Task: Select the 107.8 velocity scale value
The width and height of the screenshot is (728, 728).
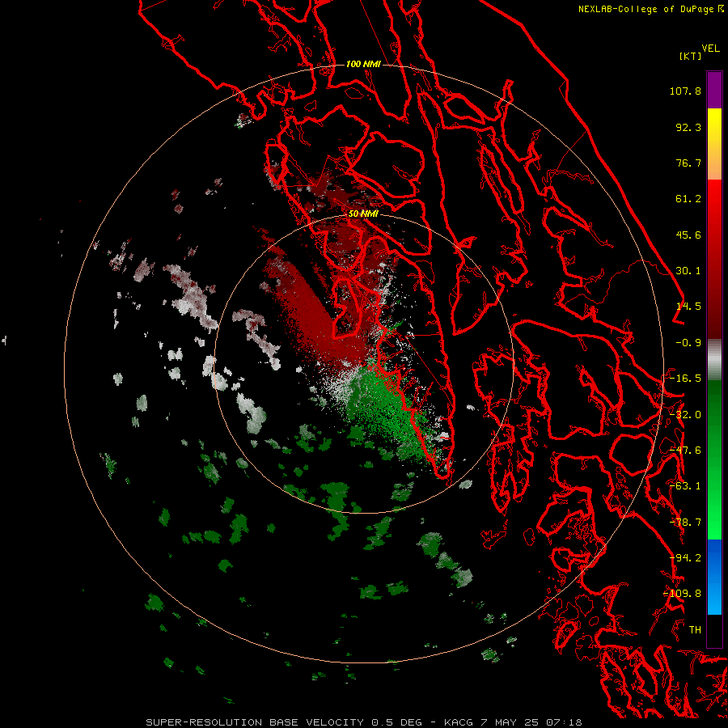Action: (685, 91)
